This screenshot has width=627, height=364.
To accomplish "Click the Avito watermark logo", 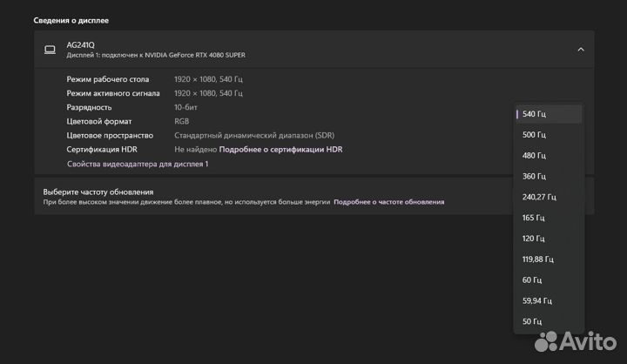I will click(x=575, y=341).
